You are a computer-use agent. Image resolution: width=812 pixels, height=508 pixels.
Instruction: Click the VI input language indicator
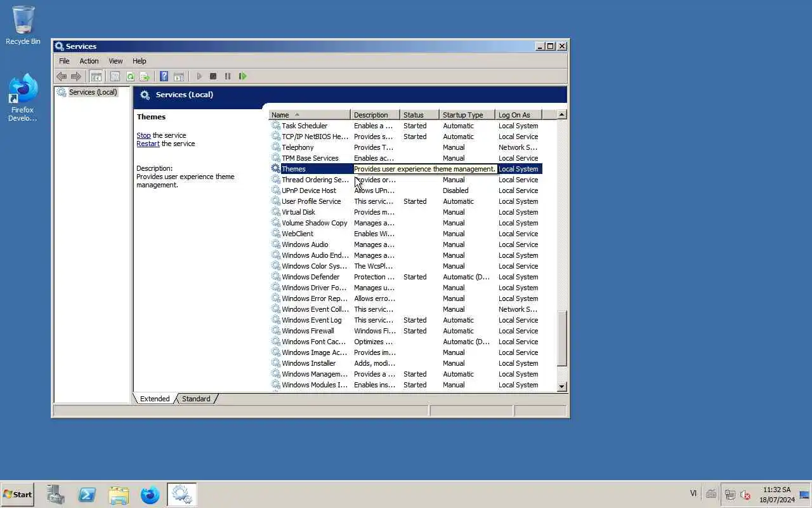(x=693, y=493)
